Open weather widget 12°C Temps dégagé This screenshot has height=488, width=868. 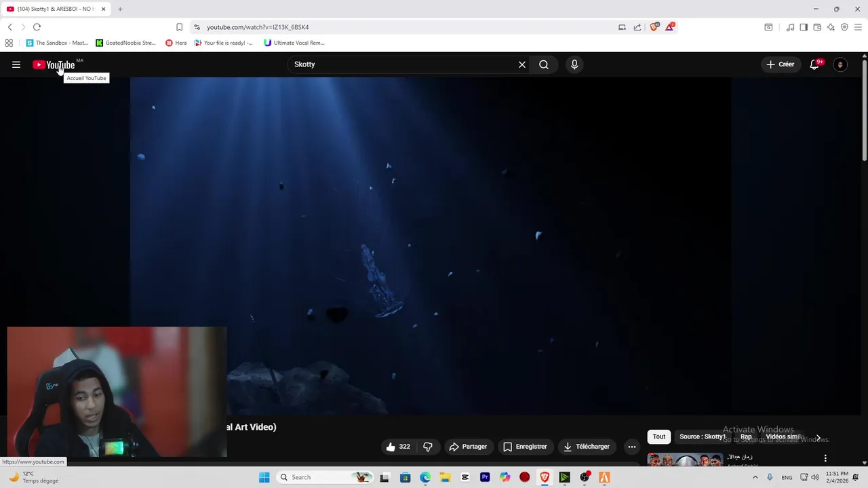pos(33,477)
